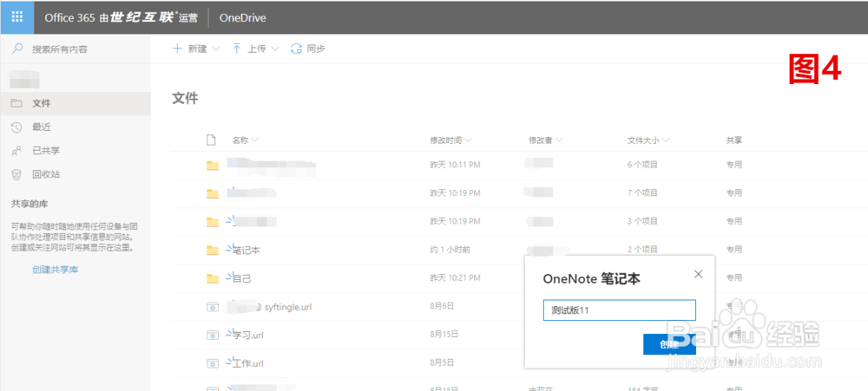Open the 上传 (Upload) menu
Viewport: 868px width, 391px height.
click(x=255, y=49)
